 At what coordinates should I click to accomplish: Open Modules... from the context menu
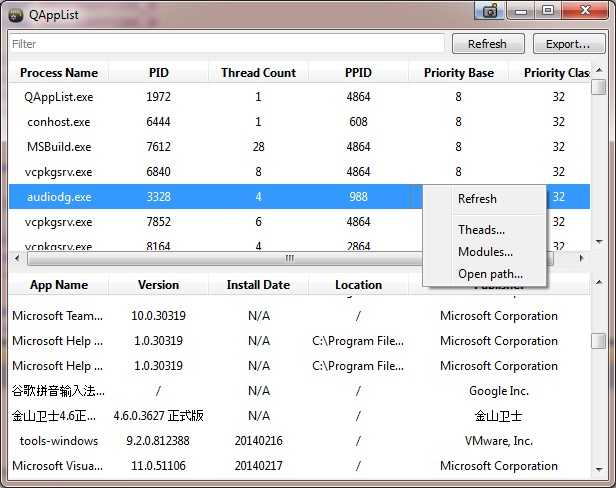pos(485,251)
